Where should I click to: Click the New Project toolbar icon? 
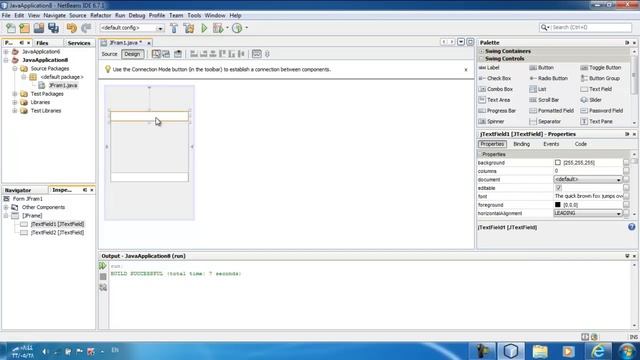(x=24, y=28)
